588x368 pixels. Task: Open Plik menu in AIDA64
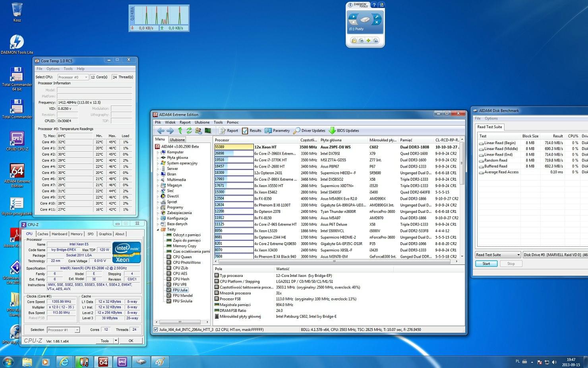tap(158, 122)
